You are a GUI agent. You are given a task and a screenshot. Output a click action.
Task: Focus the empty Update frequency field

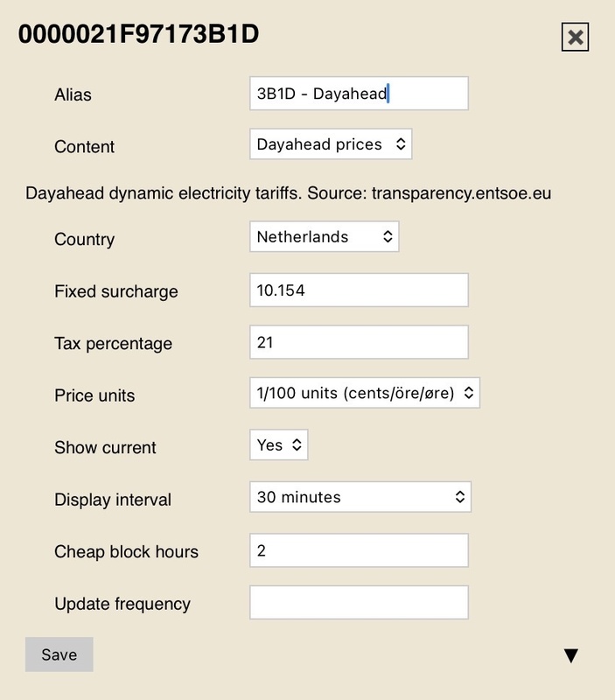pyautogui.click(x=359, y=602)
